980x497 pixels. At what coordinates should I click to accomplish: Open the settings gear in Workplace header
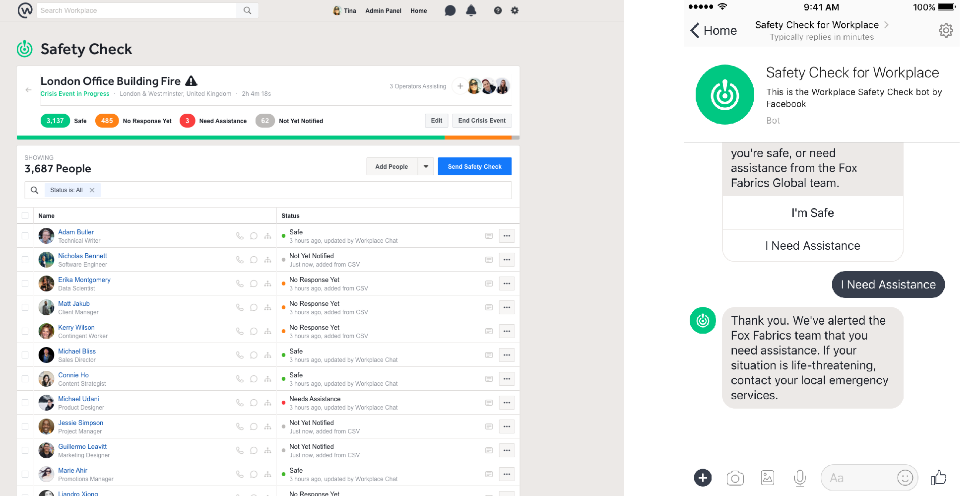click(515, 10)
